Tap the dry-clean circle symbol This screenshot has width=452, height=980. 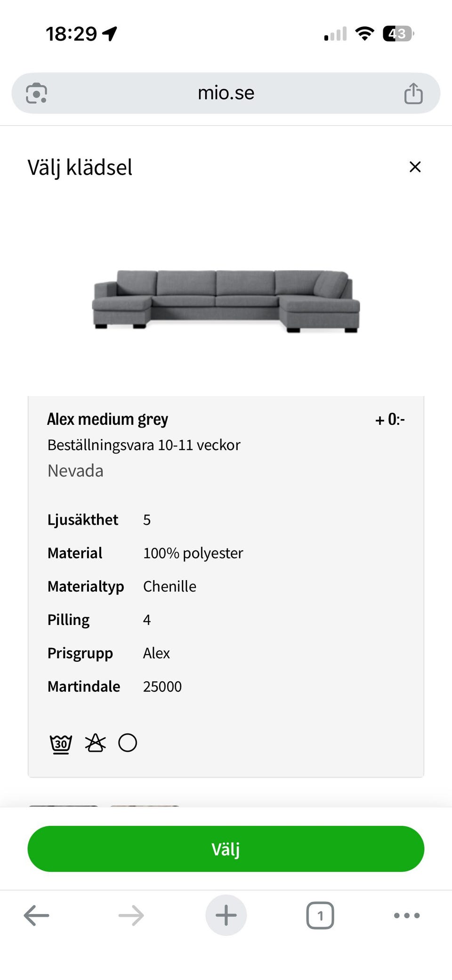click(128, 743)
